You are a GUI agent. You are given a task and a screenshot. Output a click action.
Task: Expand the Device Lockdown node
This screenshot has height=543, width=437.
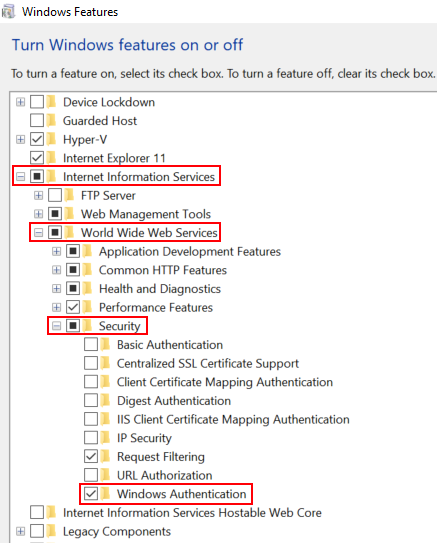[20, 102]
